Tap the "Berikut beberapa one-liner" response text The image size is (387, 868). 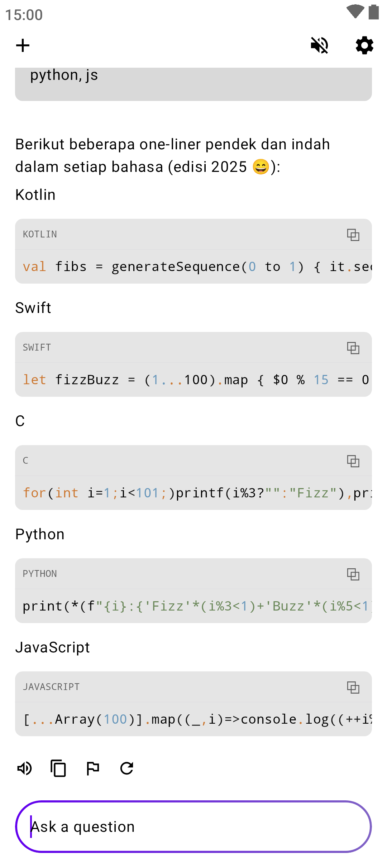point(172,155)
